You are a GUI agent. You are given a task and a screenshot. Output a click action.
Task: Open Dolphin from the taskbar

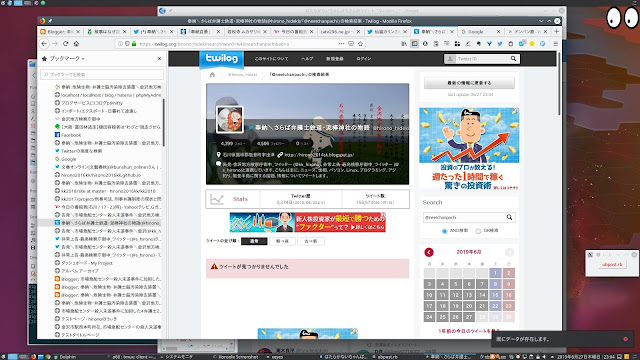[65, 357]
